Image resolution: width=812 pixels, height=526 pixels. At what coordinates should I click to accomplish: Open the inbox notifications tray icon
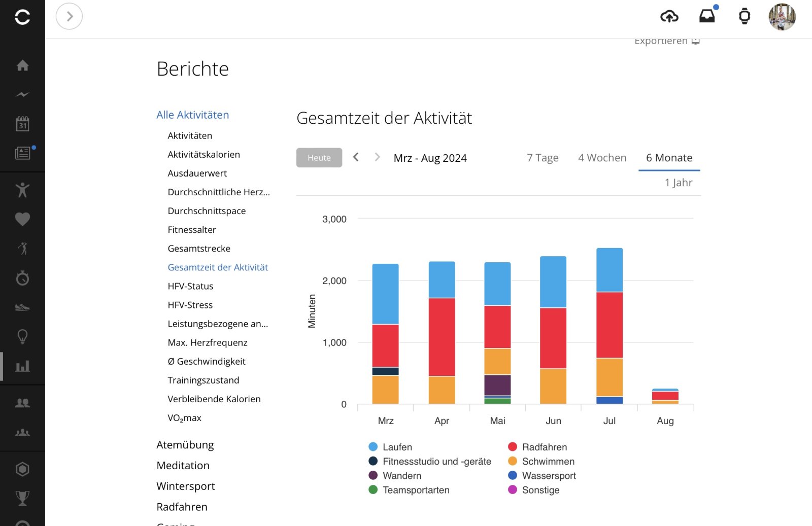coord(707,17)
